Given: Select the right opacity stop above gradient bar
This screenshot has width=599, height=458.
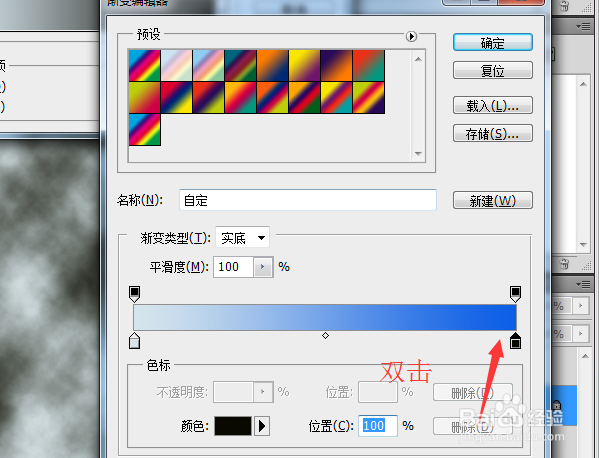Looking at the screenshot, I should [515, 294].
